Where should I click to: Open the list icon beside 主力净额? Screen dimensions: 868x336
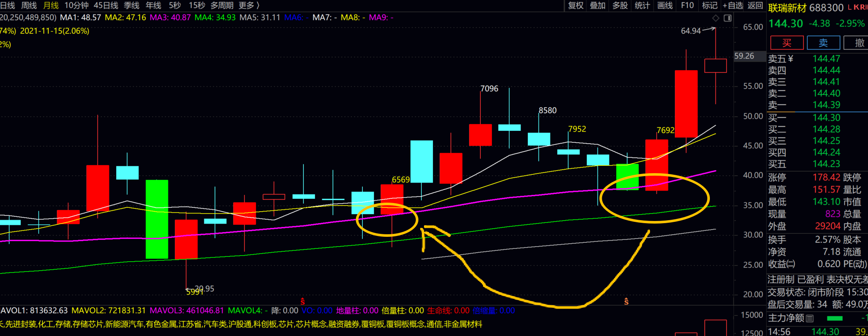coord(809,318)
